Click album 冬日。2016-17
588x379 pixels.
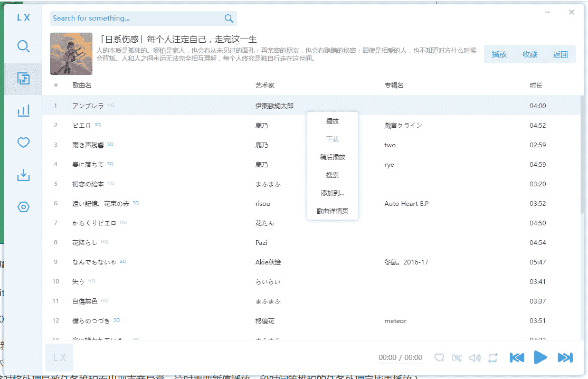406,262
